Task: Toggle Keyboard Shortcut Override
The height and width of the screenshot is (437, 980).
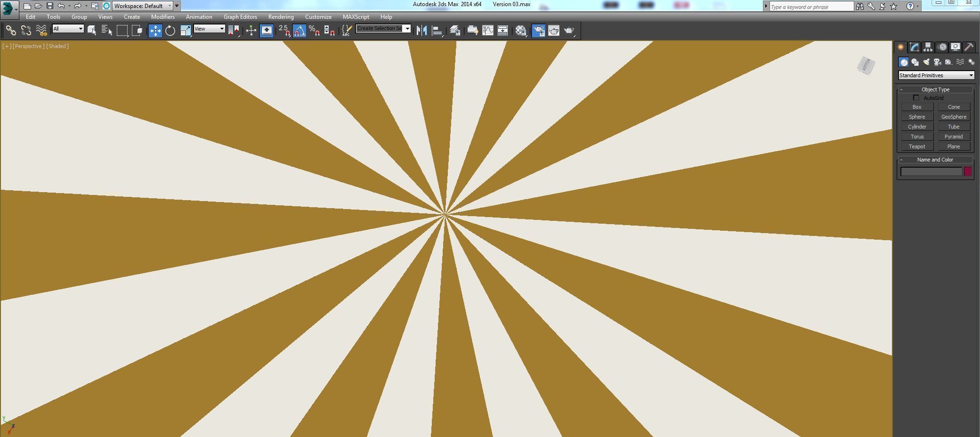Action: point(267,31)
